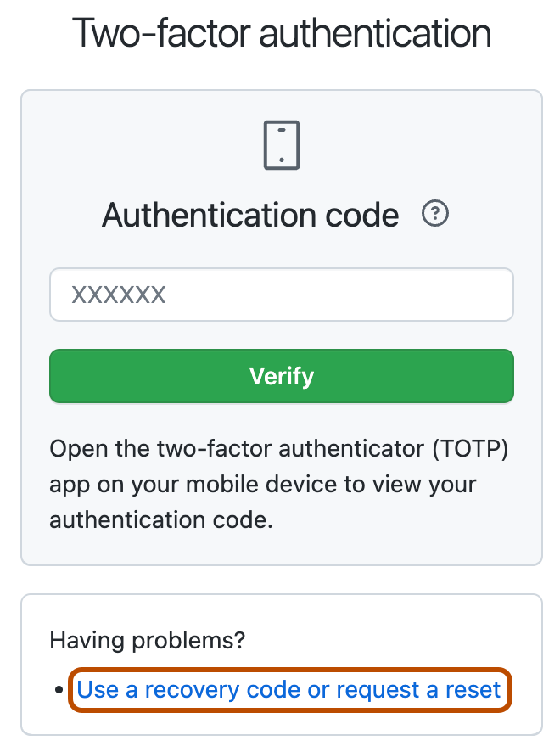Click "authentication code." ending the instructions
Screen dimensions: 560x752
pos(161,519)
